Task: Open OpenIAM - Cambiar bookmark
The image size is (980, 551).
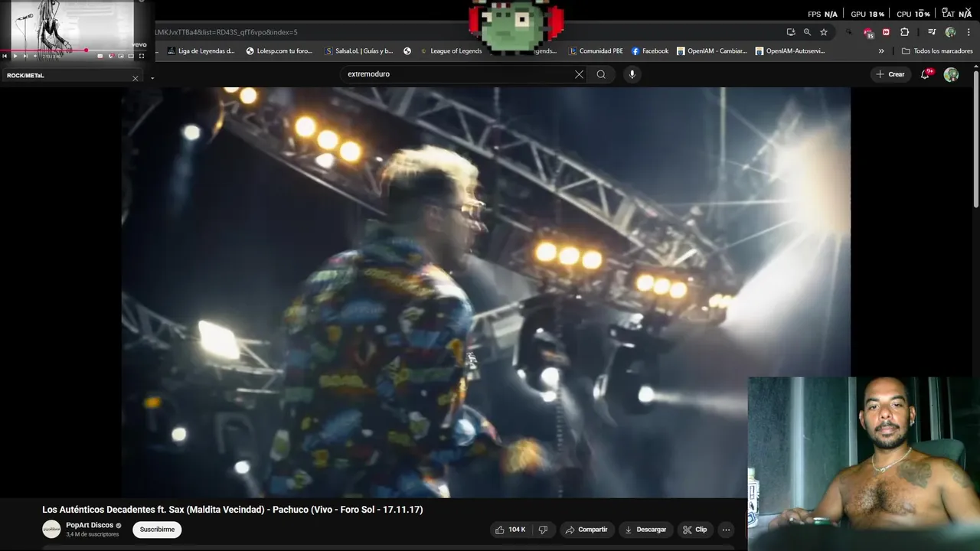Action: point(712,51)
